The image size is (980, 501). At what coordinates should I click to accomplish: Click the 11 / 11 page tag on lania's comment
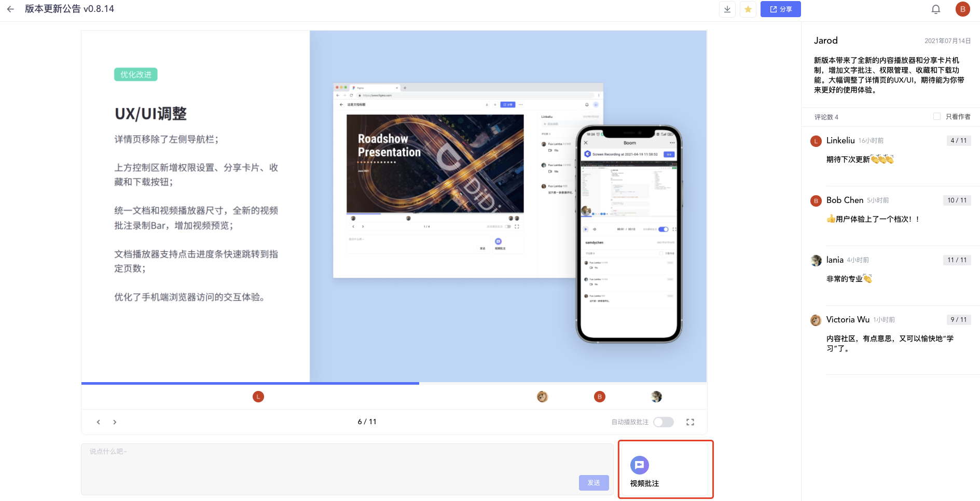click(x=957, y=260)
